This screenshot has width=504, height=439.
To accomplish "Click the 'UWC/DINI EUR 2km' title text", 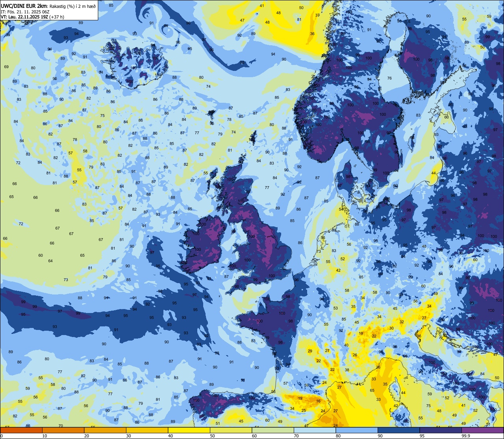I will [x=24, y=6].
